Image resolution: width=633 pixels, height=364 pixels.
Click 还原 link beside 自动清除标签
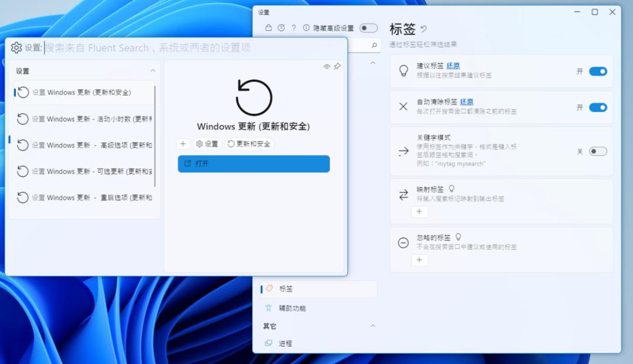point(467,101)
